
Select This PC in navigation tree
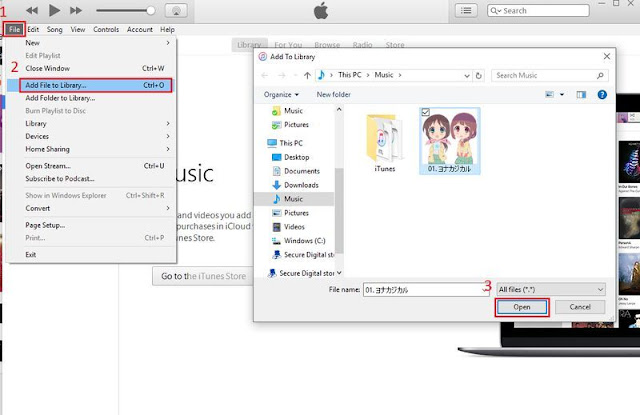(x=285, y=143)
